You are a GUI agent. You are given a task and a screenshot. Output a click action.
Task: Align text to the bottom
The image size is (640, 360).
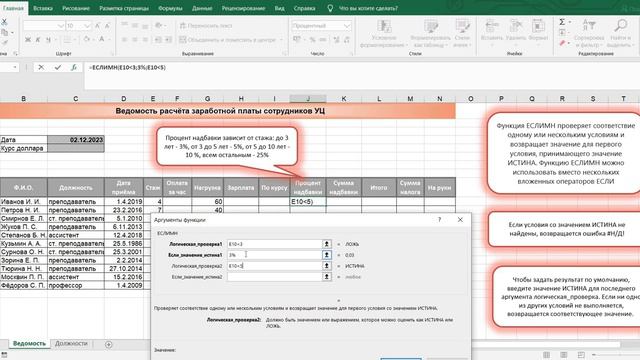[145, 25]
